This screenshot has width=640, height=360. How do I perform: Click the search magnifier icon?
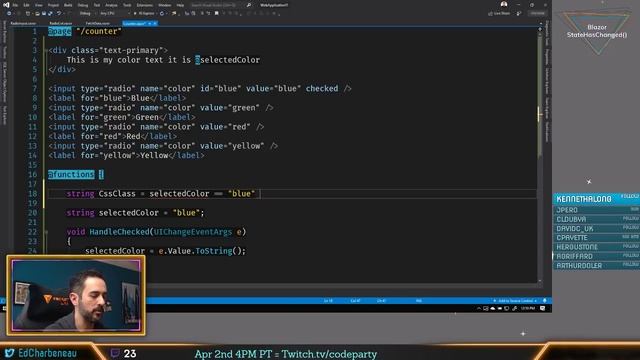click(249, 5)
